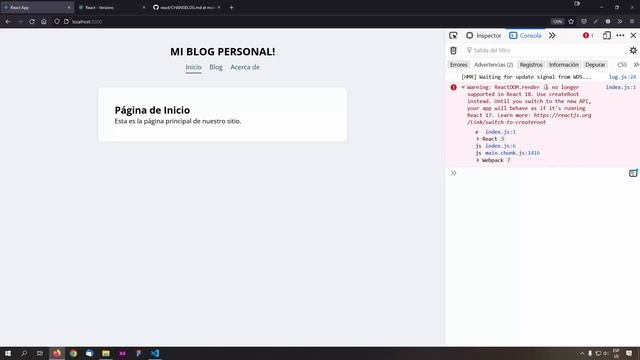Open the Windows Start menu
This screenshot has width=640, height=360.
tap(8, 353)
